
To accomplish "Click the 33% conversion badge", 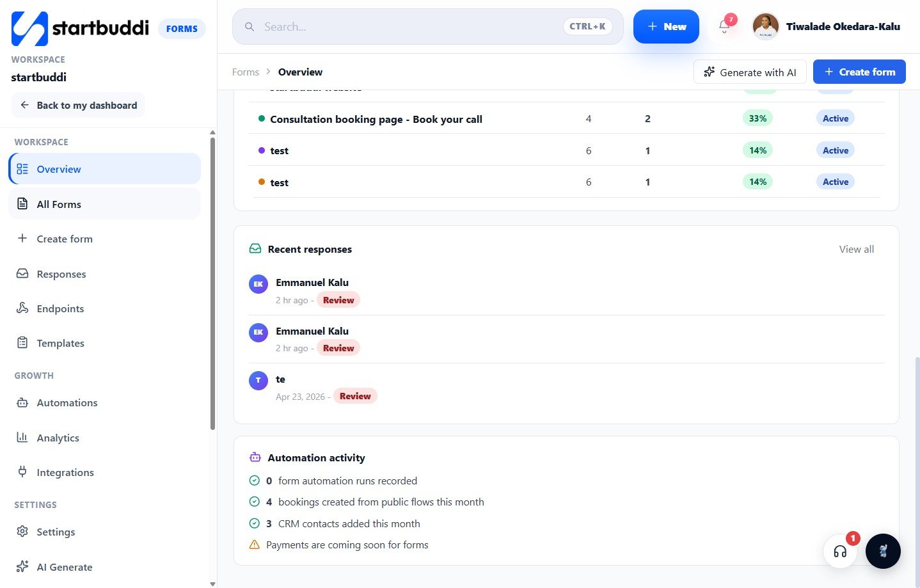I will coord(758,118).
